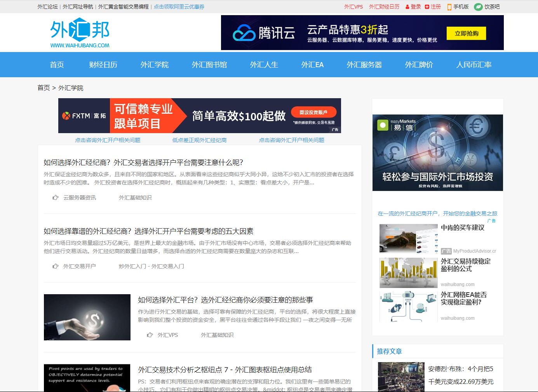
Task: Go to 外汇EA in navigation bar
Action: click(x=312, y=65)
